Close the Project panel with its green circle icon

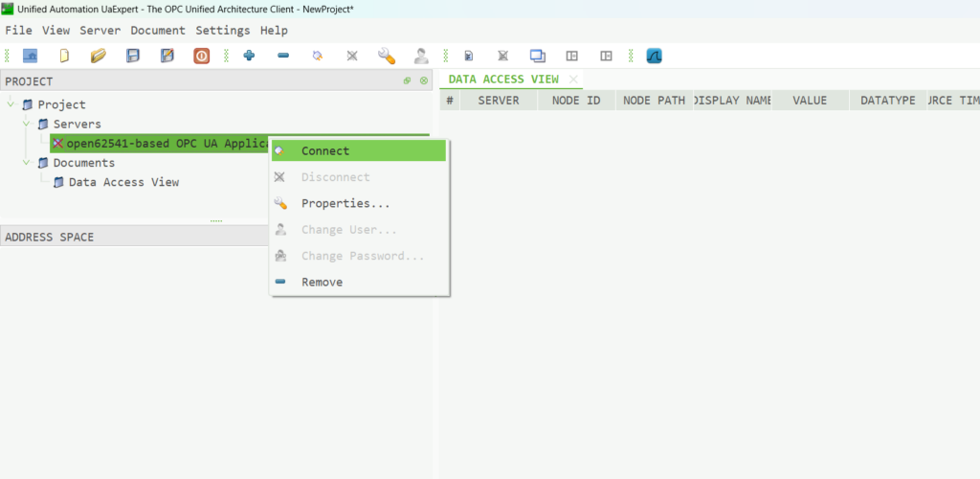424,81
